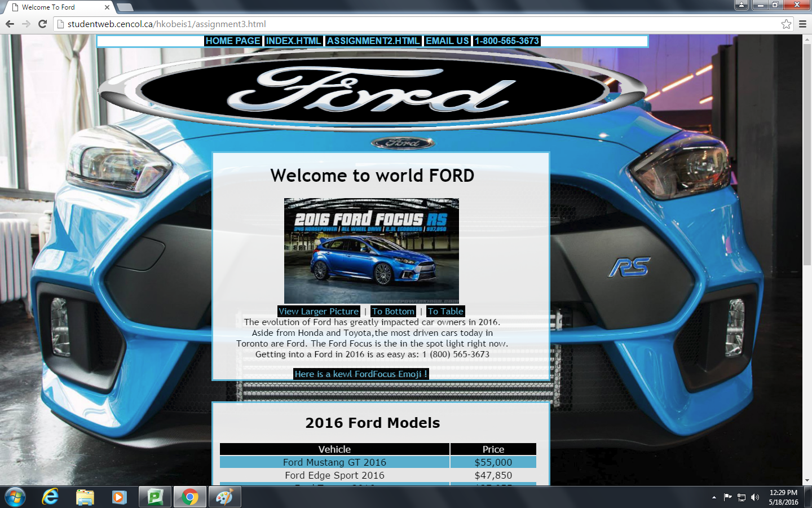
Task: Jump using the To Table link
Action: [445, 311]
